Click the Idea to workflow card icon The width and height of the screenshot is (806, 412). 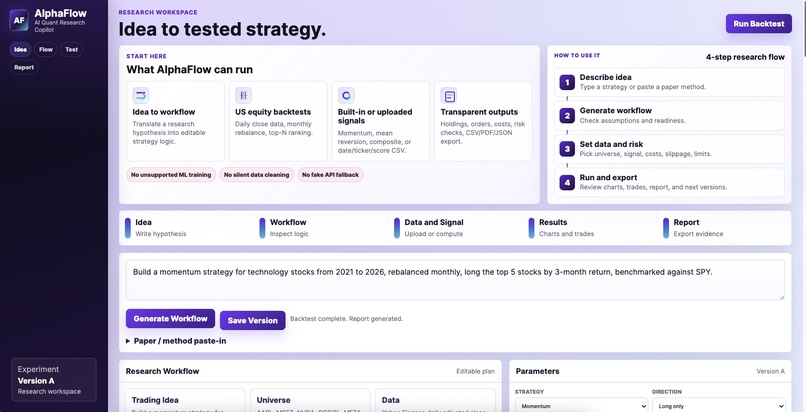tap(141, 96)
